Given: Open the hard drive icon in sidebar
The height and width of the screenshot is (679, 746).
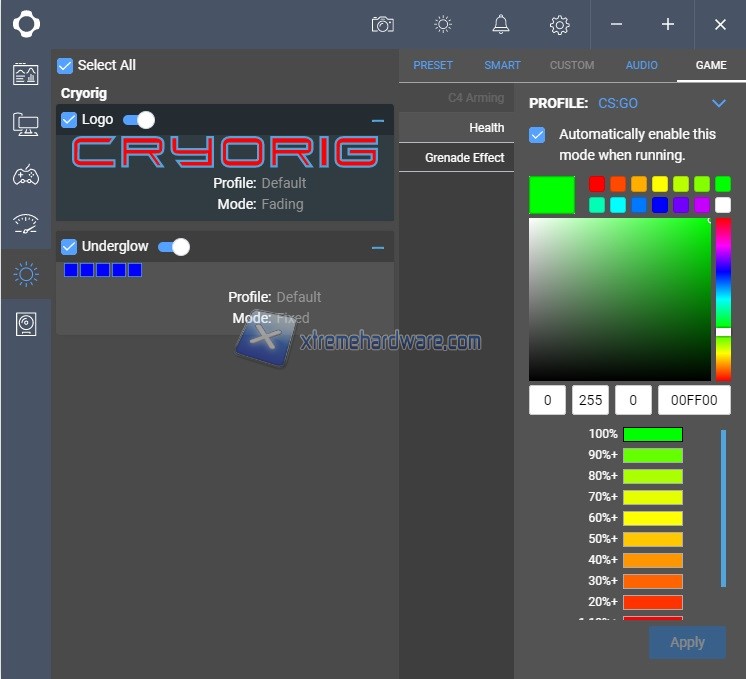Looking at the screenshot, I should [x=25, y=324].
